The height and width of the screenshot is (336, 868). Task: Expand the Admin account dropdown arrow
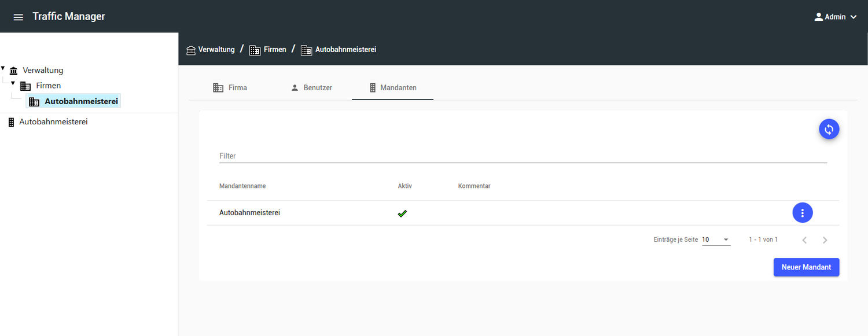pos(854,17)
